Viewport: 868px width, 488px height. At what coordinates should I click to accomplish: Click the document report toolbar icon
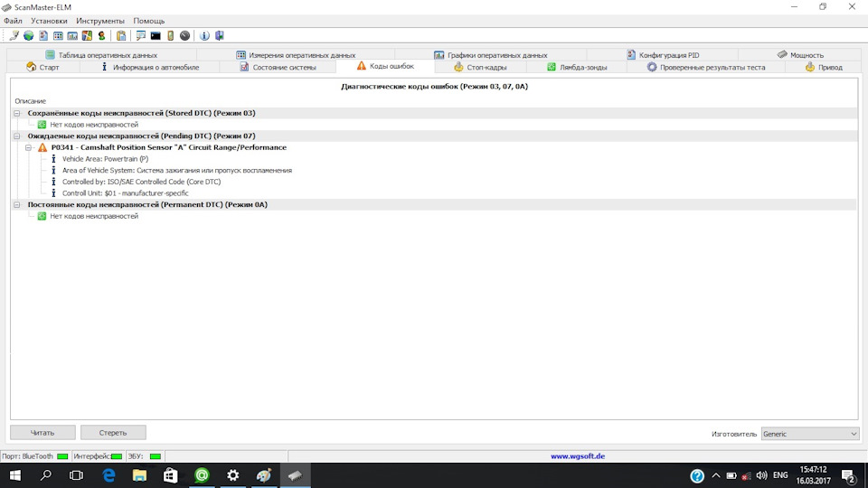pyautogui.click(x=43, y=35)
